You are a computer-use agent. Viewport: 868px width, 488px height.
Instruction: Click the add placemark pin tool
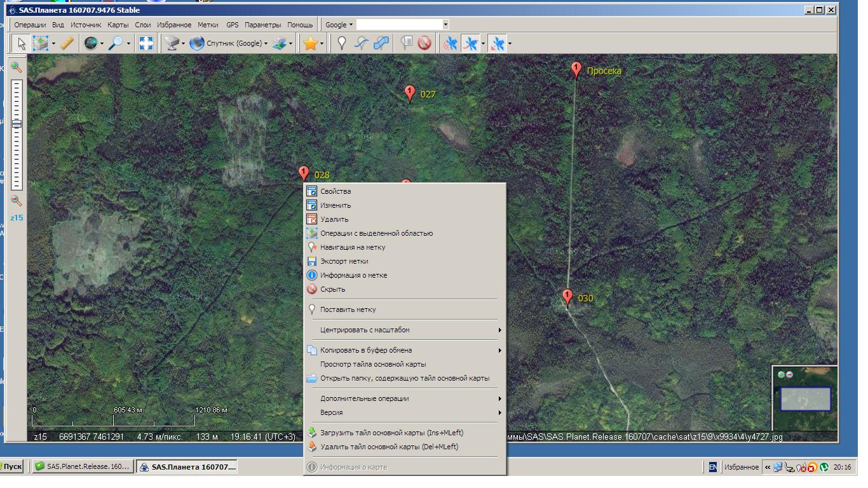pos(341,43)
